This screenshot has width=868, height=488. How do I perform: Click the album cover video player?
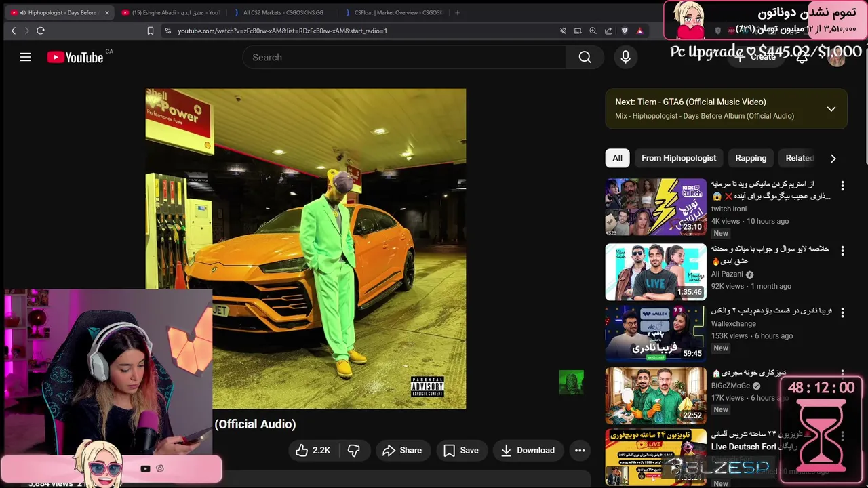306,249
